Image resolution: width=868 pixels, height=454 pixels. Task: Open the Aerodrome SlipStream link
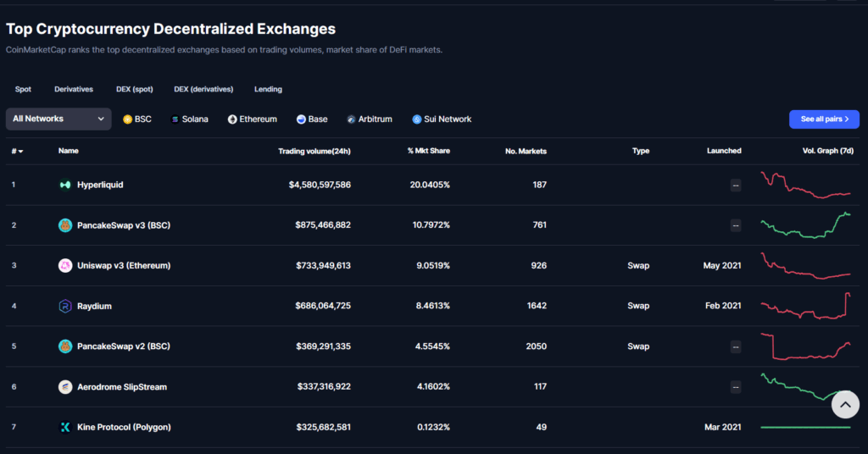122,386
